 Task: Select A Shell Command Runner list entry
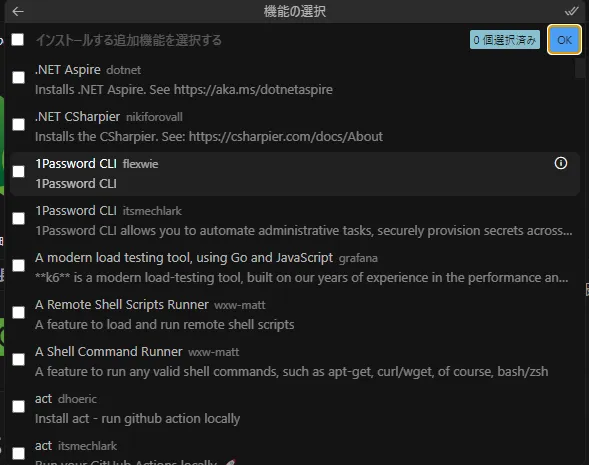coord(295,361)
